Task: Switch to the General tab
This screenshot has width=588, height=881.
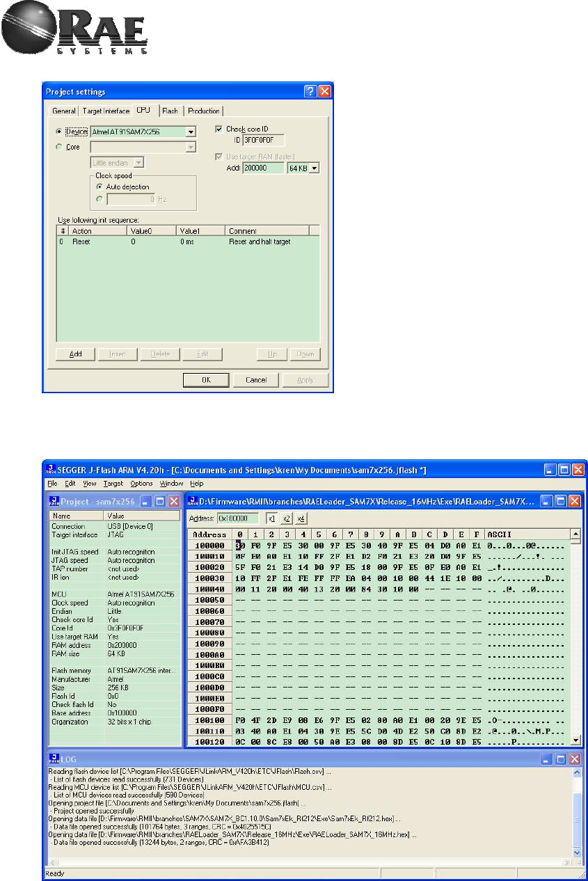Action: click(64, 111)
